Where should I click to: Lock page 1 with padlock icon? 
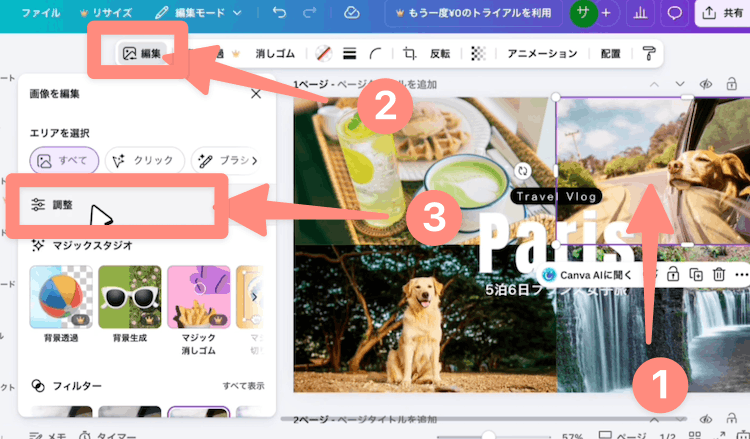click(x=731, y=85)
